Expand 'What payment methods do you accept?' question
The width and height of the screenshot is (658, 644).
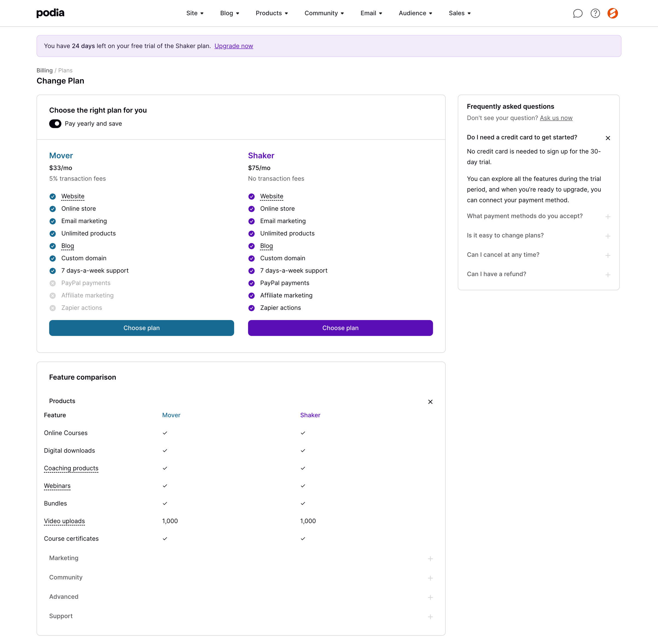click(x=538, y=216)
